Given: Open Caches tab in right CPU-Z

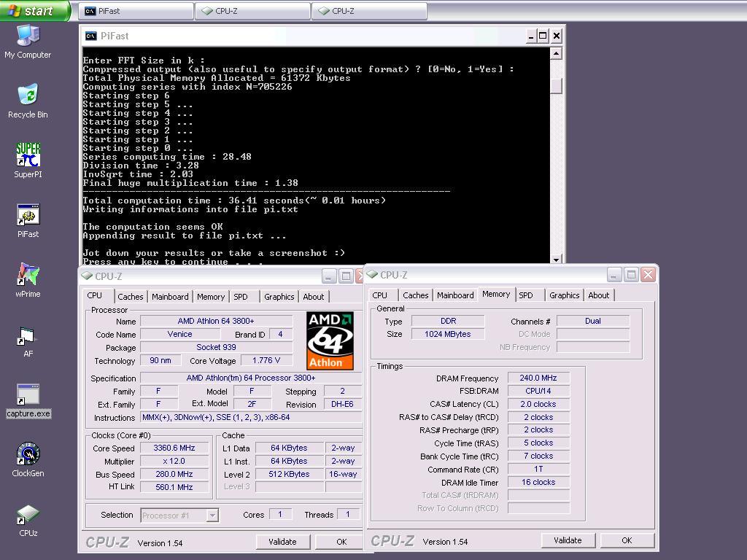Looking at the screenshot, I should click(x=415, y=295).
